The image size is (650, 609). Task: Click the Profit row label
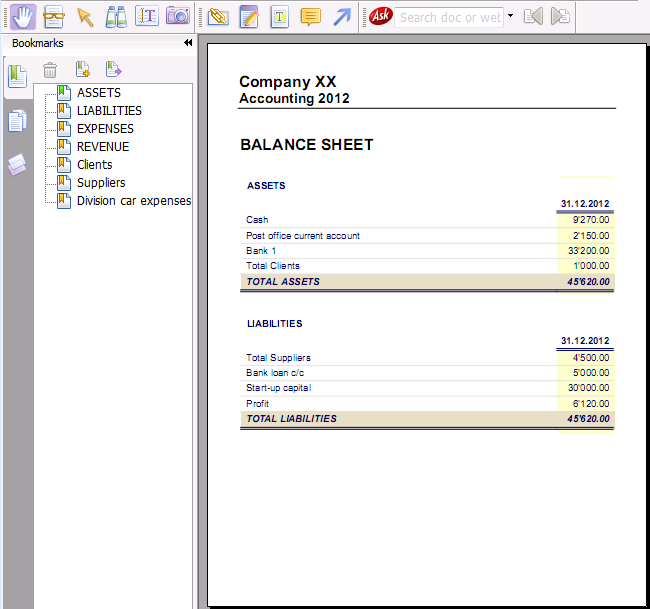point(257,404)
